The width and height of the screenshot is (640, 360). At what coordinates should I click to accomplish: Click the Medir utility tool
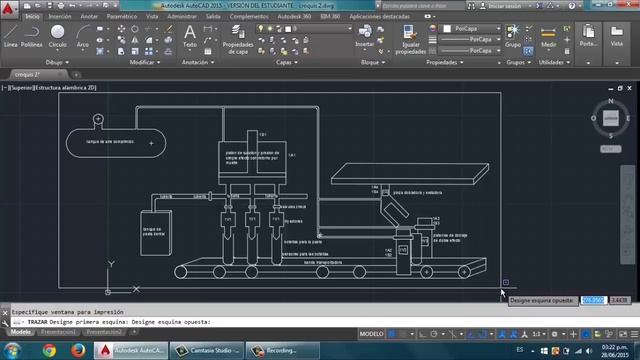tap(548, 37)
